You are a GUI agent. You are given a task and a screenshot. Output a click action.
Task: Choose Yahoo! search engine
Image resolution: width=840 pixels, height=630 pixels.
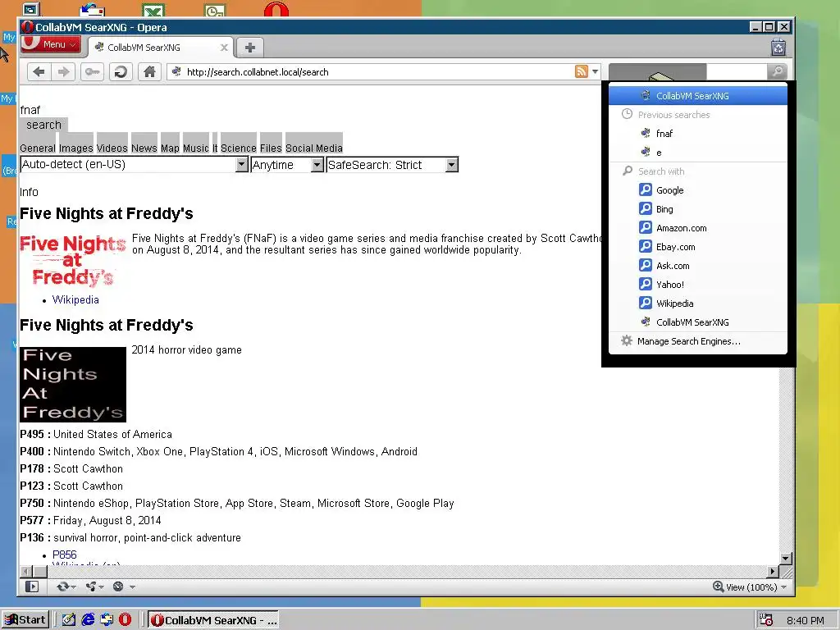(697, 285)
